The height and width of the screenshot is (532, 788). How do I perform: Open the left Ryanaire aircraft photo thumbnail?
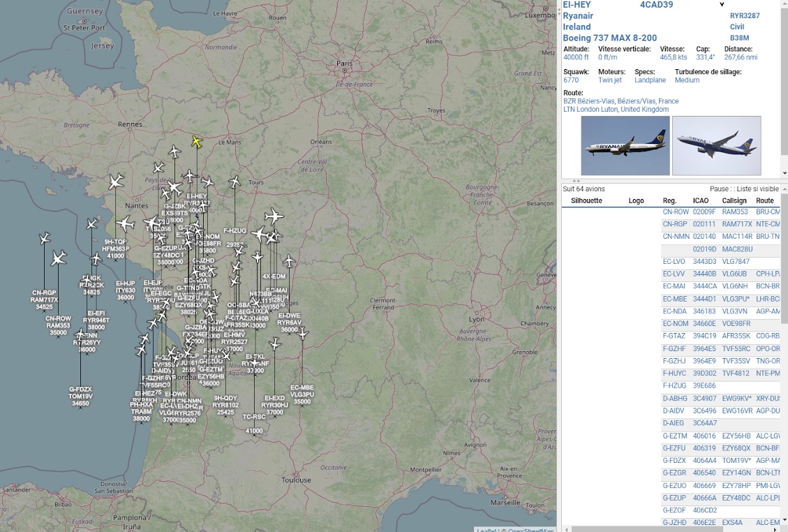click(625, 146)
